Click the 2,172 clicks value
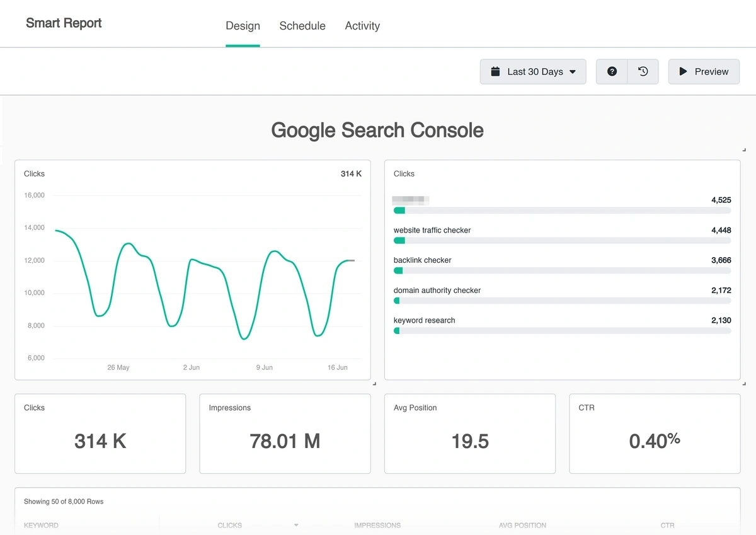Viewport: 756px width, 535px height. pyautogui.click(x=721, y=291)
